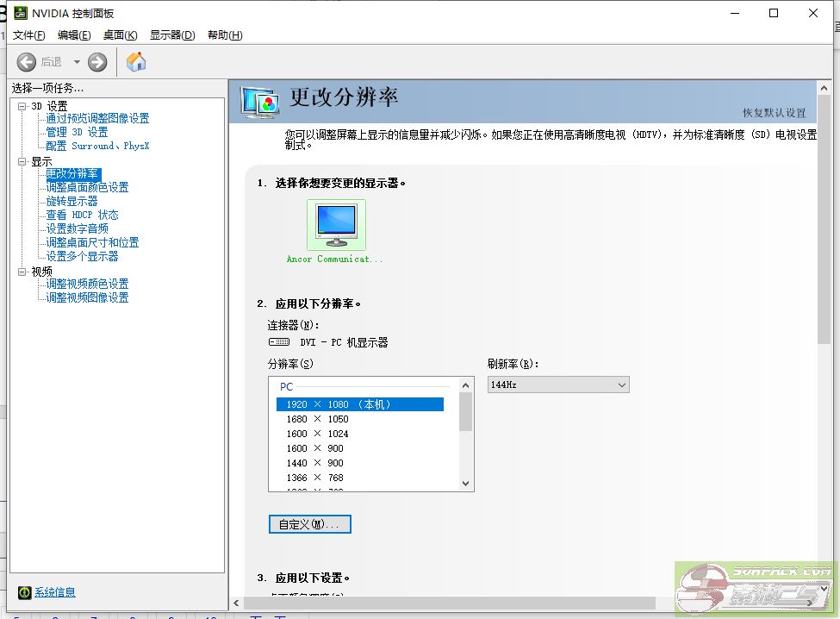Click the resolution list scrollbar down arrow
This screenshot has width=840, height=619.
[464, 484]
